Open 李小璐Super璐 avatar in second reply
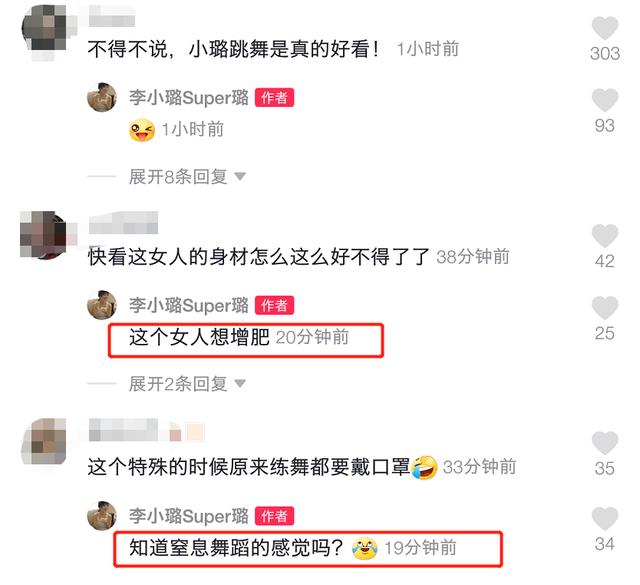The width and height of the screenshot is (640, 585). 102,305
